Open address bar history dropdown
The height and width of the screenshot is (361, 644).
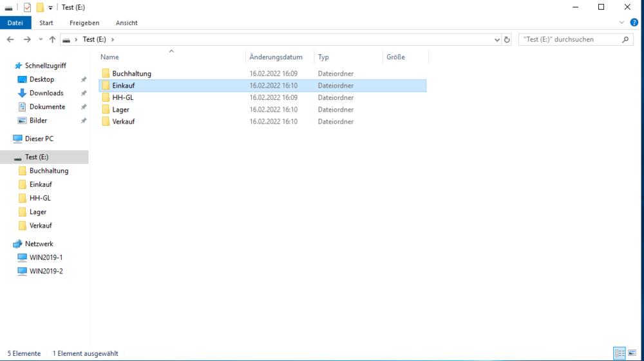[497, 39]
